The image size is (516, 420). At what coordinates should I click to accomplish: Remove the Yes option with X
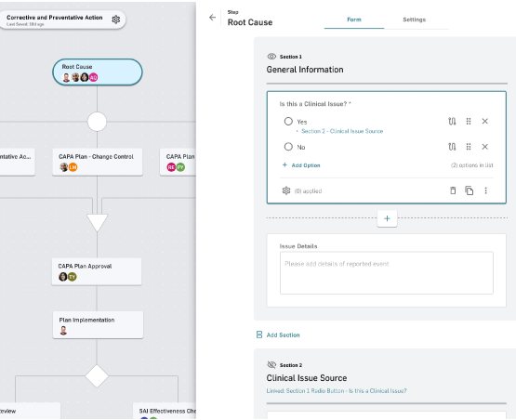[484, 122]
